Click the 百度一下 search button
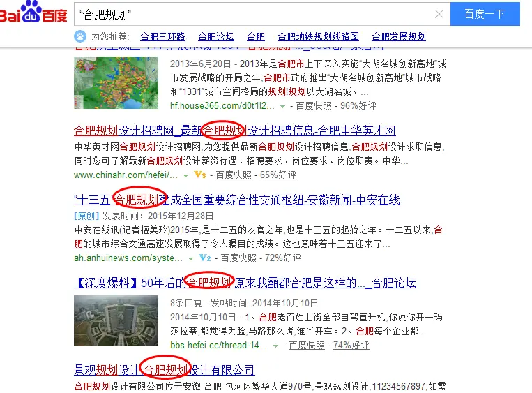 (485, 14)
